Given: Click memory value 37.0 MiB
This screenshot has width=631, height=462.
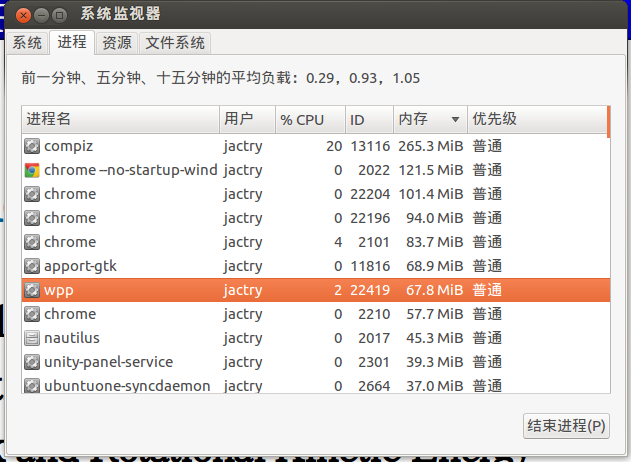Looking at the screenshot, I should [x=435, y=386].
